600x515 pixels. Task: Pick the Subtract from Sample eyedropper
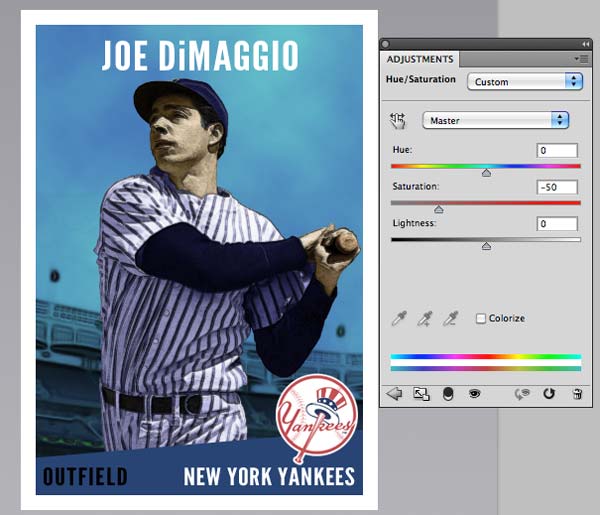click(450, 318)
